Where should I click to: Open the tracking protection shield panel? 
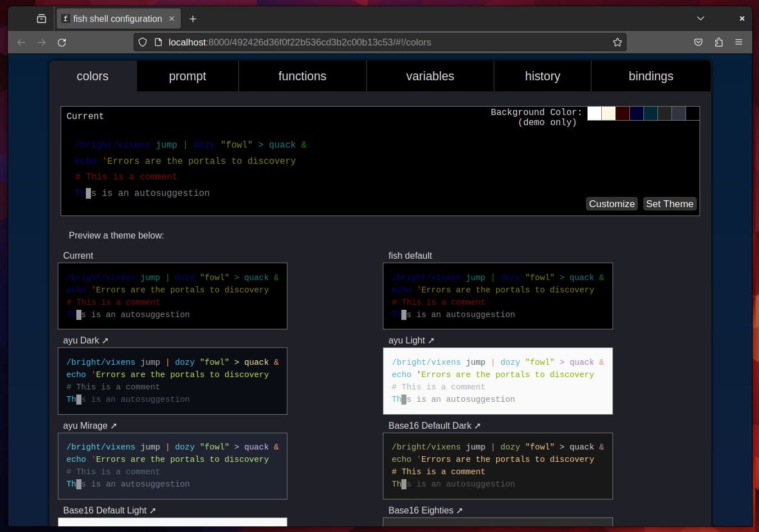click(x=142, y=42)
